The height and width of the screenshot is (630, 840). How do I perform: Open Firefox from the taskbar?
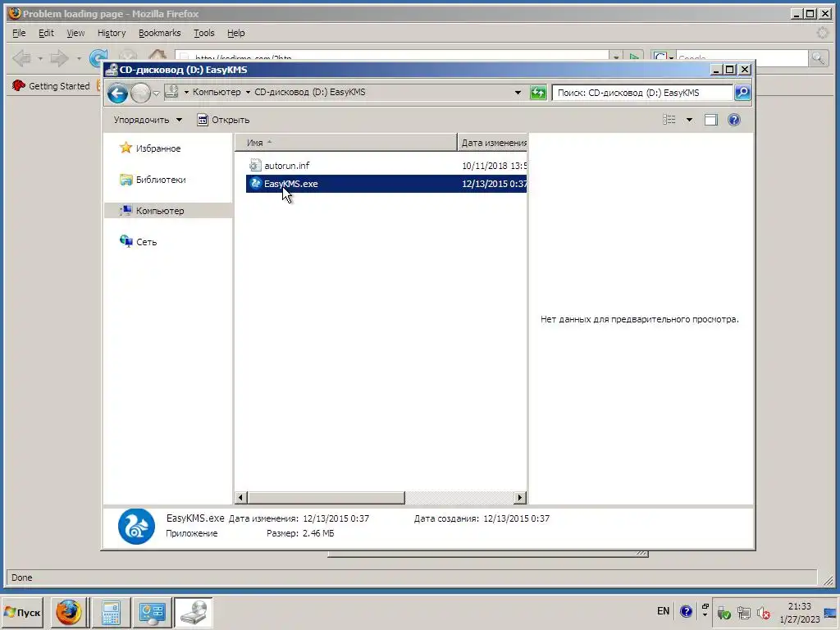click(x=69, y=612)
